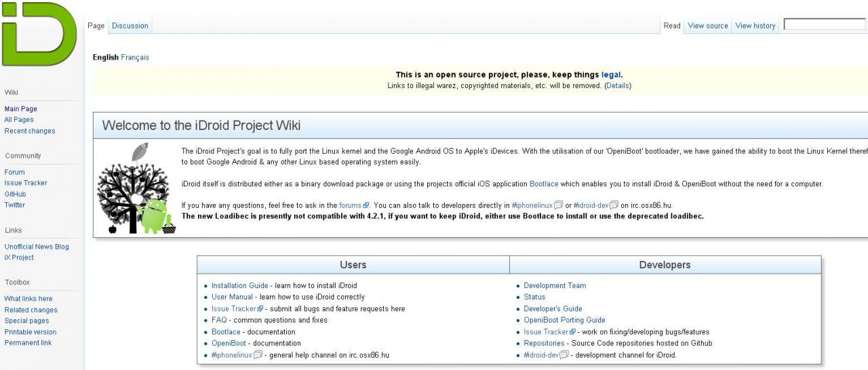Click the green iDroid logo
Screen dimensions: 868x370
pos(39,34)
